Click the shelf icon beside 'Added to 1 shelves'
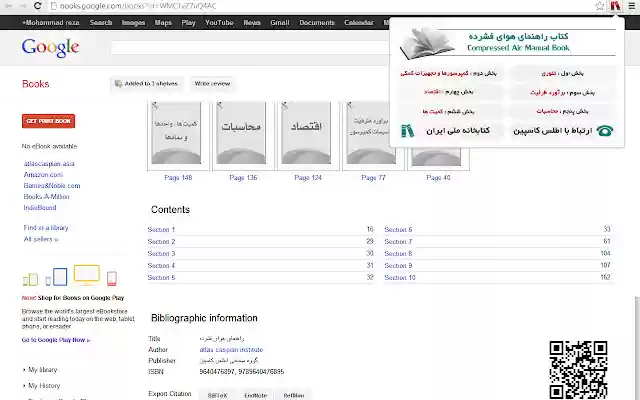 [x=118, y=84]
